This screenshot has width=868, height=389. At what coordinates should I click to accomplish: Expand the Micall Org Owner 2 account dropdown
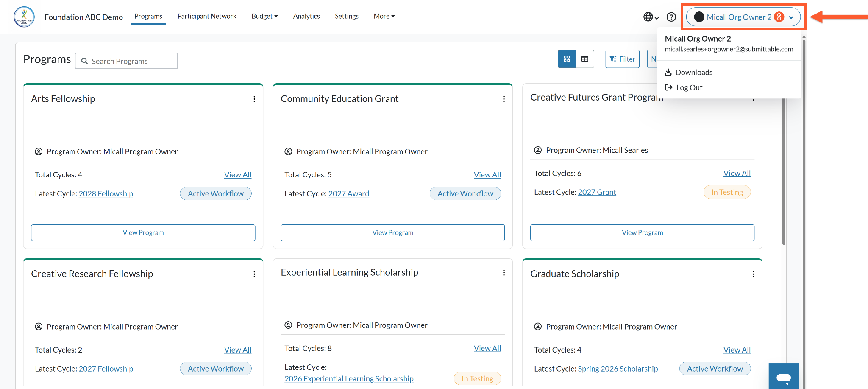[743, 17]
